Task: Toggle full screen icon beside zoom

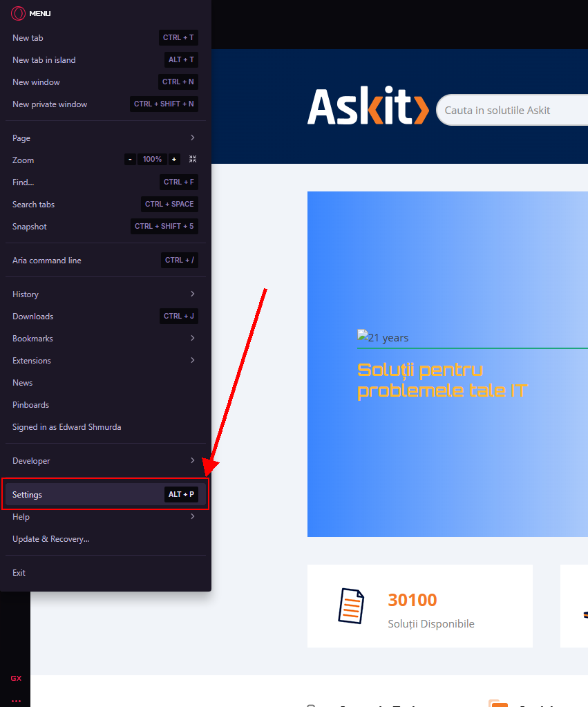Action: (x=193, y=160)
